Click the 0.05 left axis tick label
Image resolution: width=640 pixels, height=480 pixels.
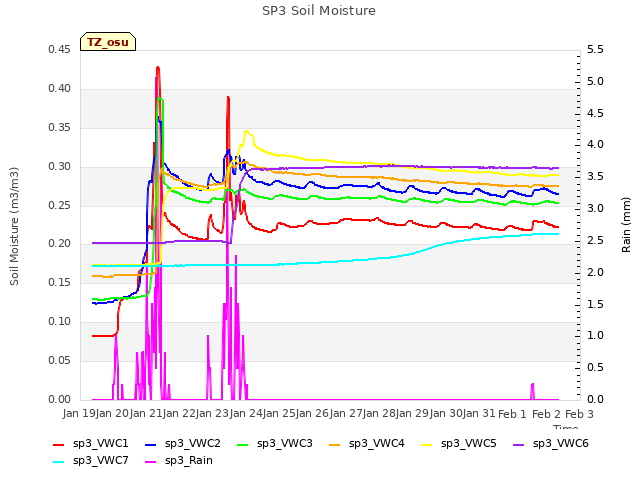coord(59,360)
